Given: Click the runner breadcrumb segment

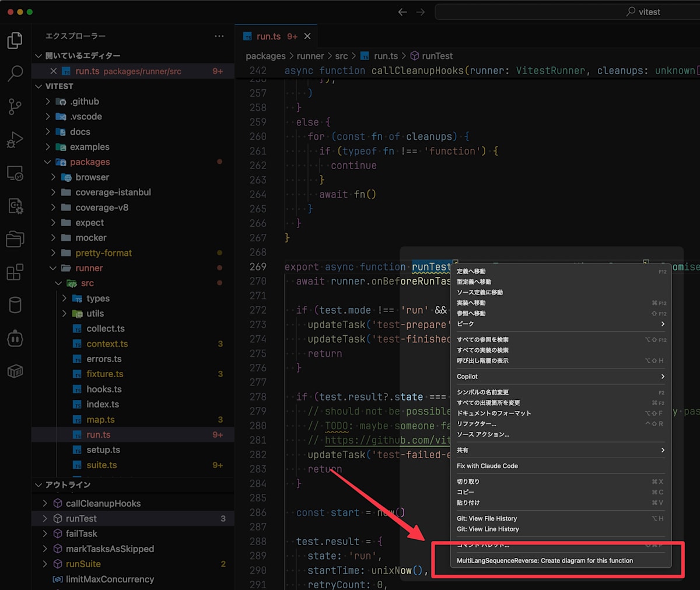Looking at the screenshot, I should [310, 56].
